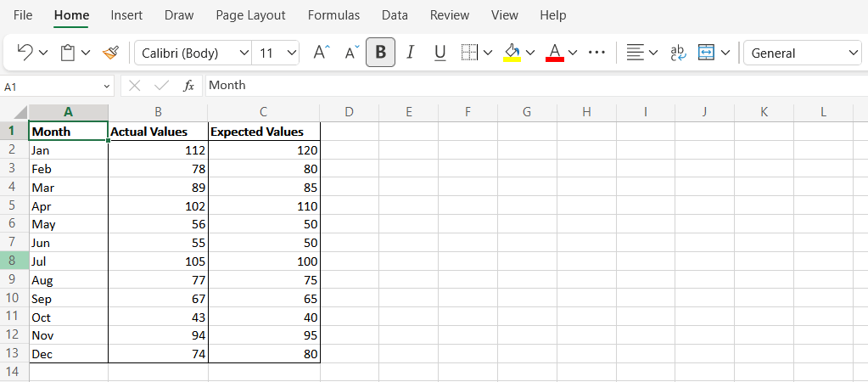This screenshot has height=382, width=868.
Task: Open the more options ellipsis
Action: click(x=596, y=53)
